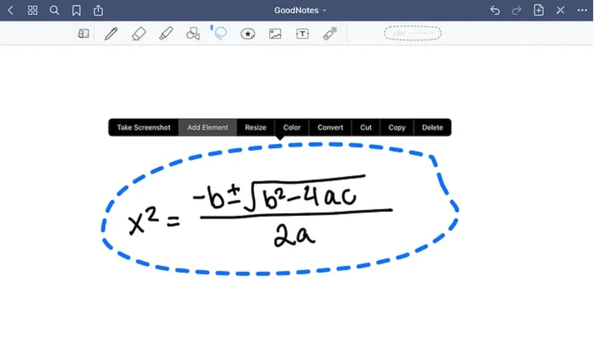The height and width of the screenshot is (364, 594).
Task: Open Color option for selection
Action: pyautogui.click(x=292, y=128)
